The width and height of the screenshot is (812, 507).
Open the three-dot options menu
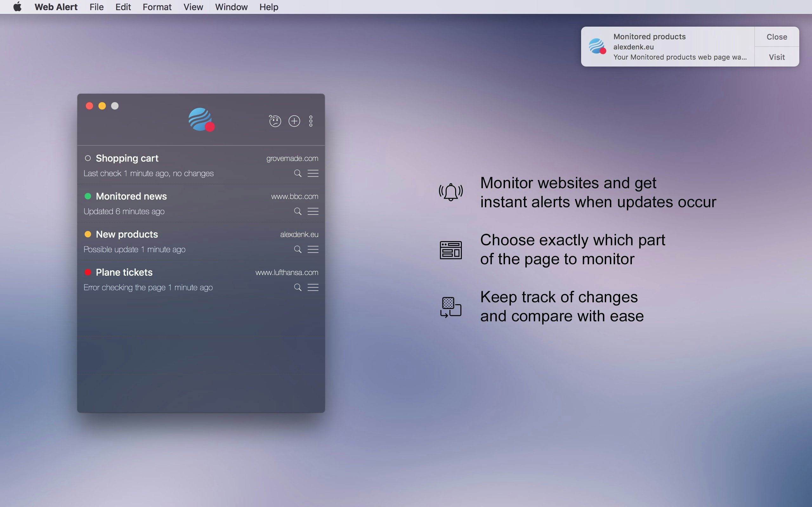click(x=311, y=121)
